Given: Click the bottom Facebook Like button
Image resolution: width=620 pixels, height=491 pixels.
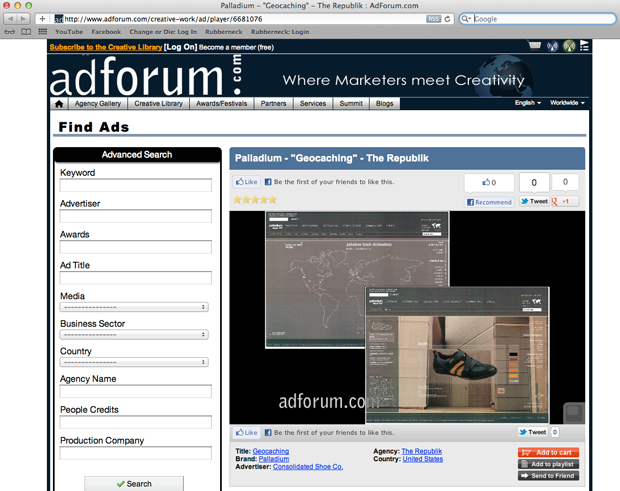Looking at the screenshot, I should pos(247,432).
